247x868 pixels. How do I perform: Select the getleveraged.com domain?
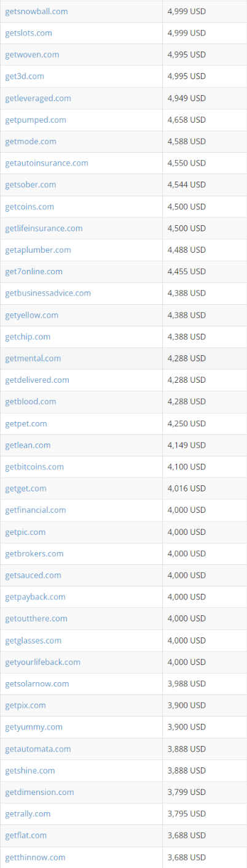coord(38,98)
